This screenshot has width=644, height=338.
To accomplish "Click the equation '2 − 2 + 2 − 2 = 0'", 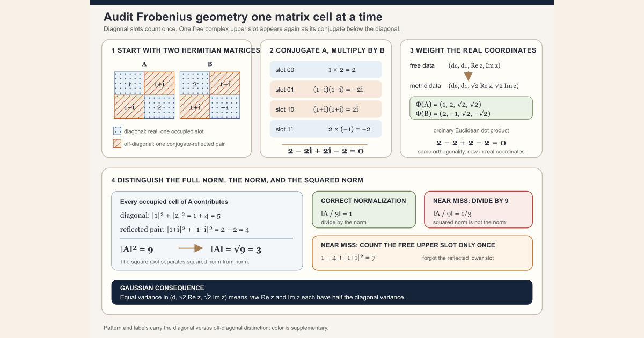I will click(x=471, y=143).
